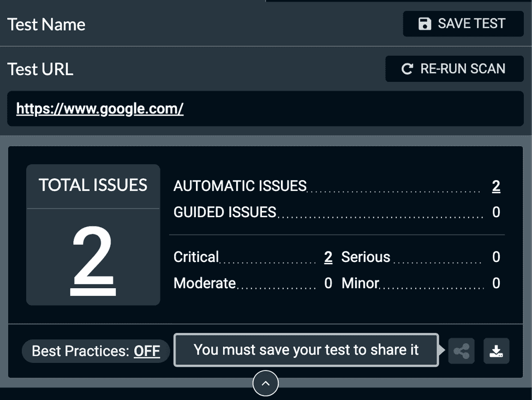Screen dimensions: 532x400
Task: Click the Serious issues count
Action: [495, 256]
